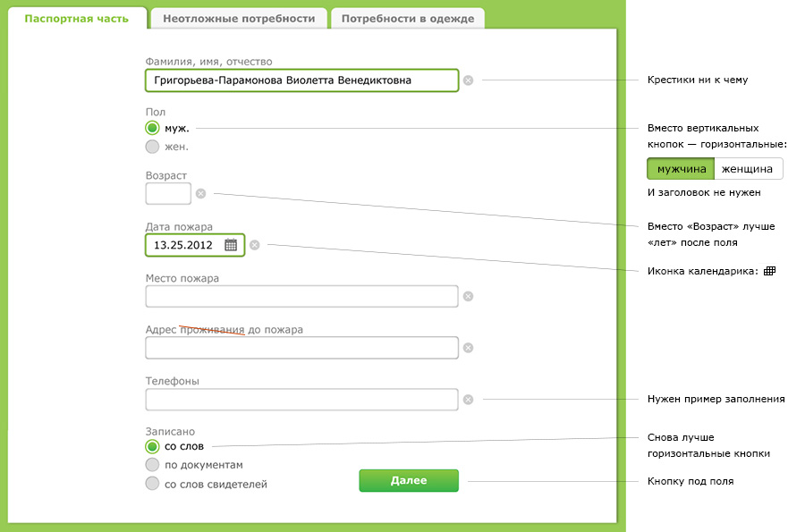
Task: Click the женщина horizontal toggle button
Action: 748,169
